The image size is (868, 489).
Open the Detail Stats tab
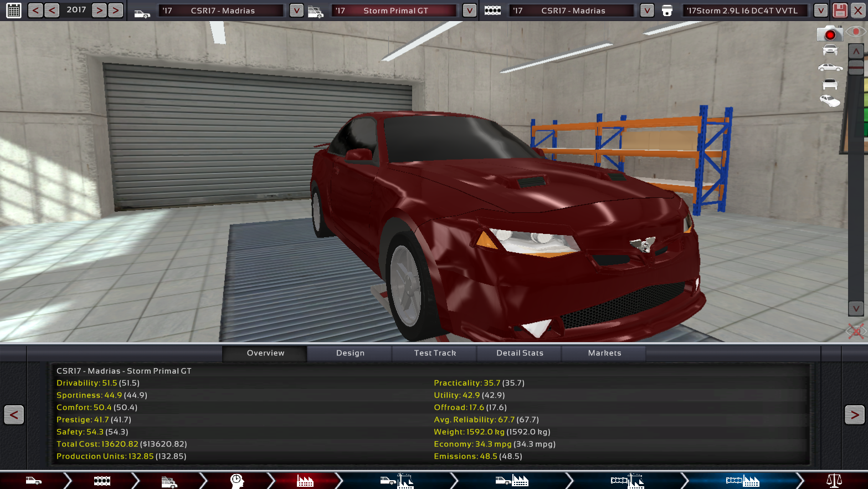point(520,353)
